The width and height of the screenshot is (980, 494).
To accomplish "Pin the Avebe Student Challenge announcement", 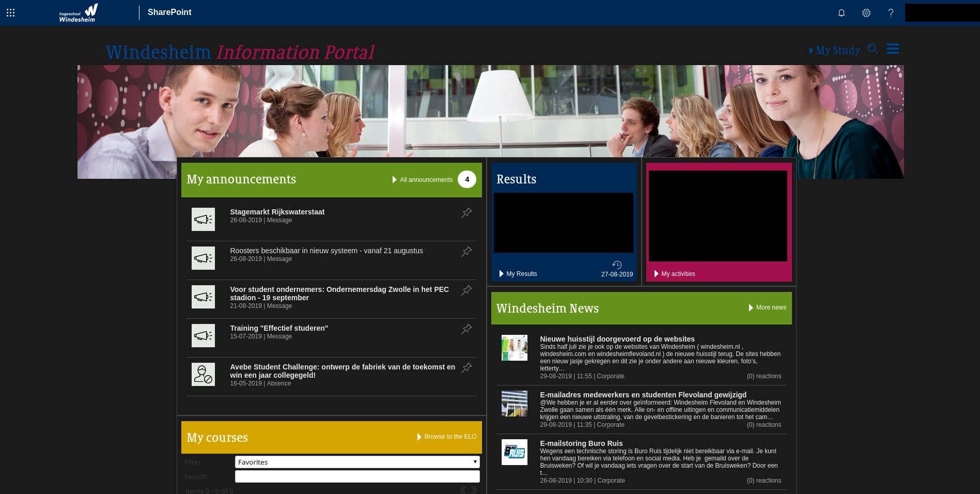I will (x=466, y=368).
